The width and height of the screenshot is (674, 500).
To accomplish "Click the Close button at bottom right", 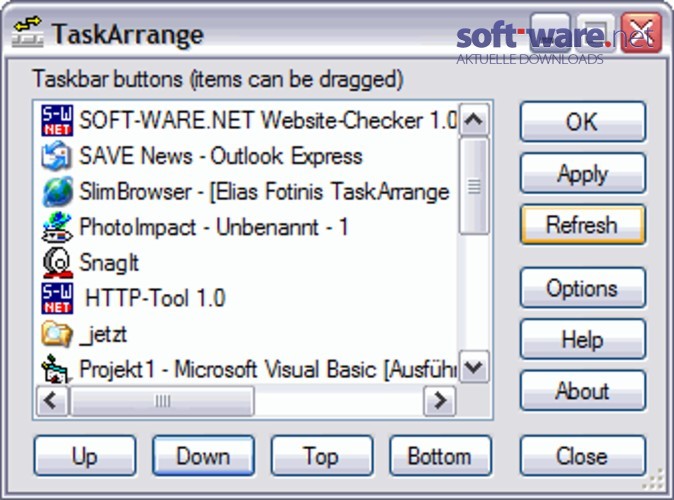I will pos(582,456).
